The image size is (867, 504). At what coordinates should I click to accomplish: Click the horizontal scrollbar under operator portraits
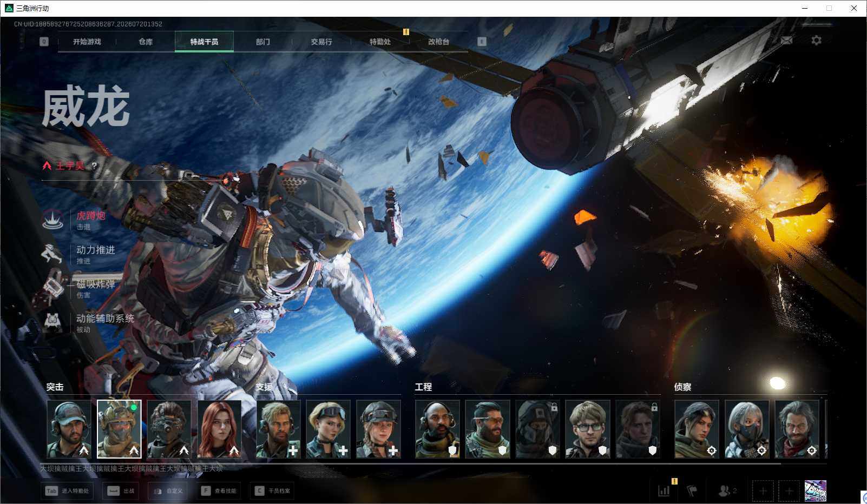(x=410, y=463)
